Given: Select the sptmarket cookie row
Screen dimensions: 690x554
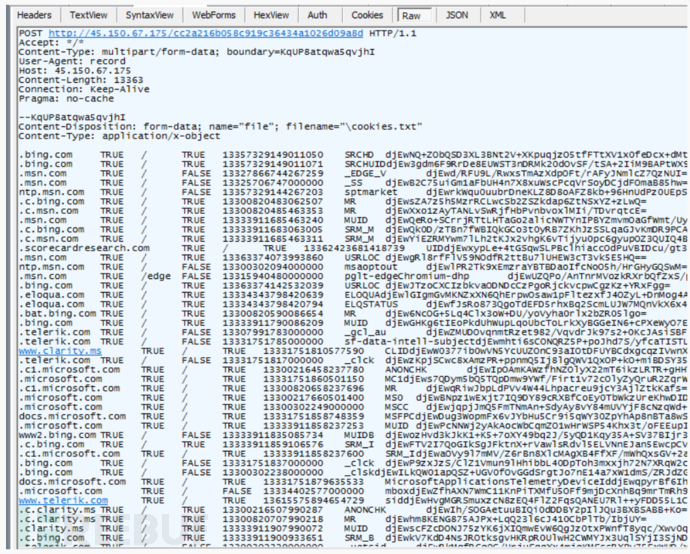Looking at the screenshot, I should 353,192.
